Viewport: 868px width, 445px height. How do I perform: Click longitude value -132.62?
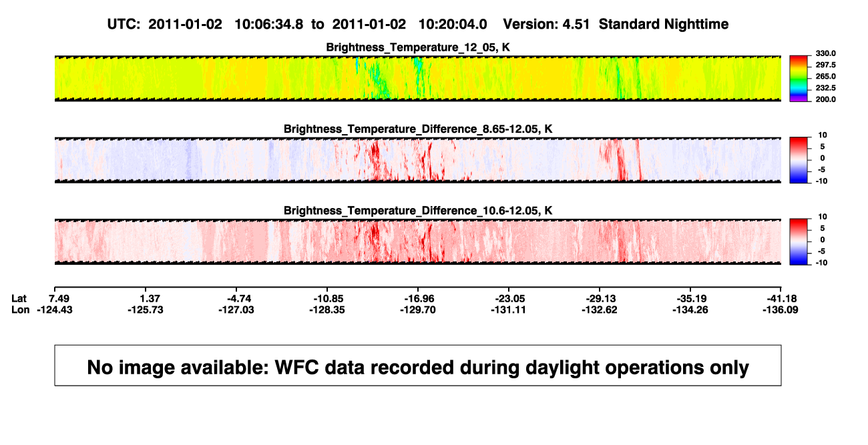598,310
